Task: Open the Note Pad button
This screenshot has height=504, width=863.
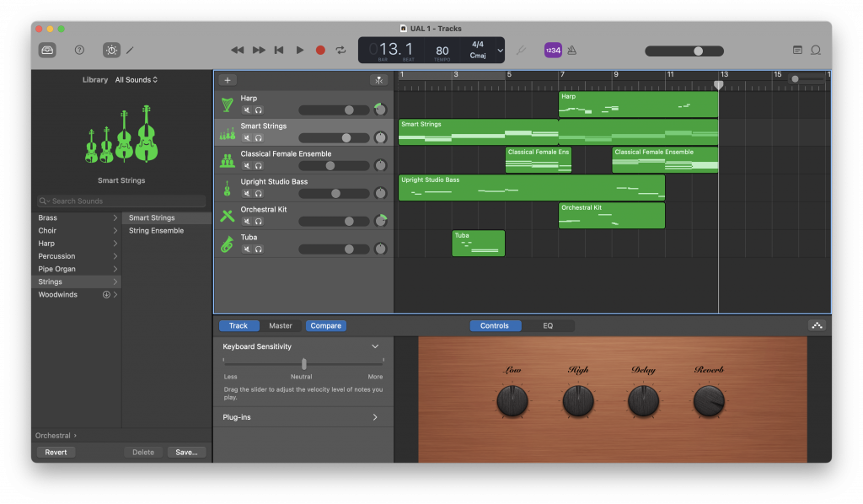Action: click(797, 50)
